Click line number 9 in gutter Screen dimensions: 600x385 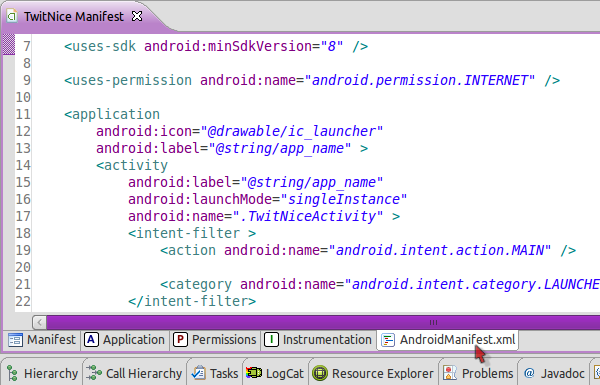(x=26, y=80)
